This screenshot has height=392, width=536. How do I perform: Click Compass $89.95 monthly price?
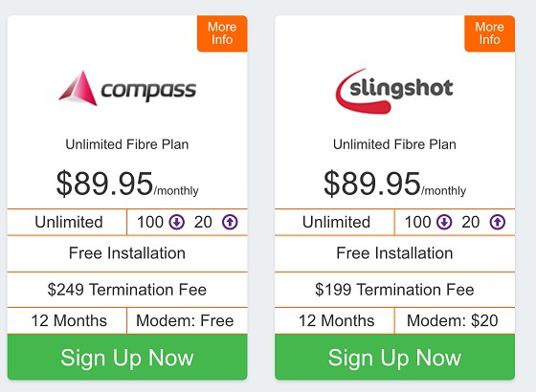(x=127, y=184)
